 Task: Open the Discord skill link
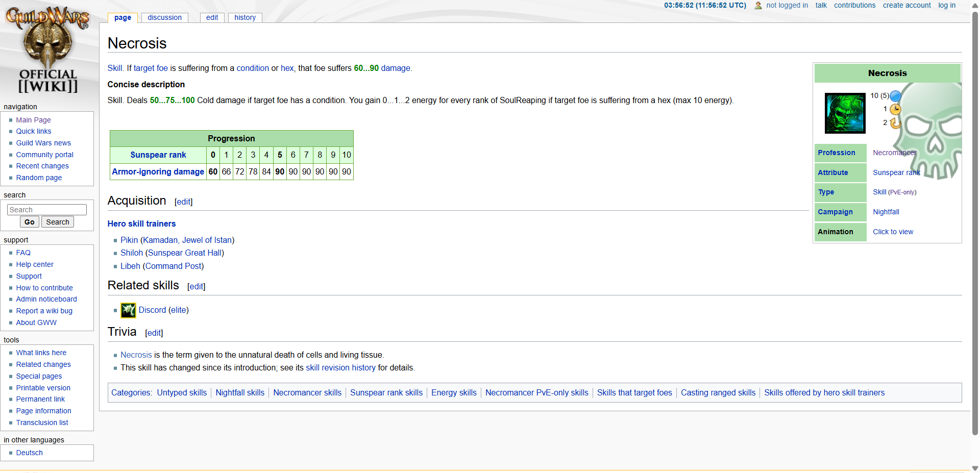tap(152, 310)
